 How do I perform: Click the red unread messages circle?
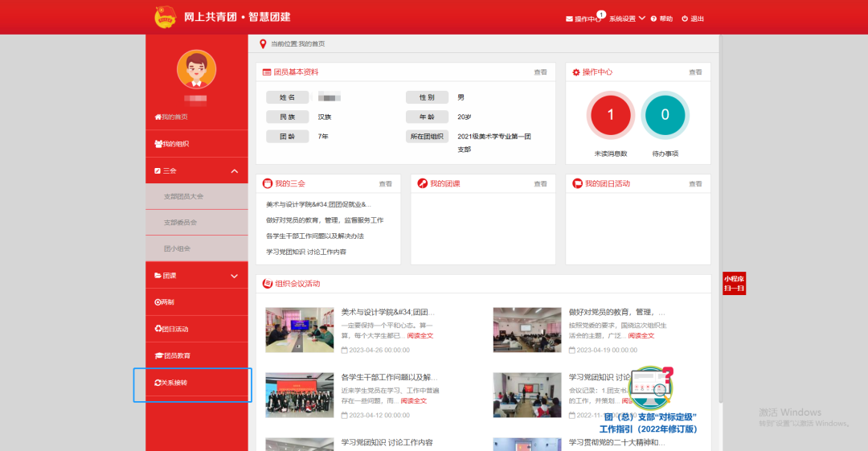(x=610, y=115)
